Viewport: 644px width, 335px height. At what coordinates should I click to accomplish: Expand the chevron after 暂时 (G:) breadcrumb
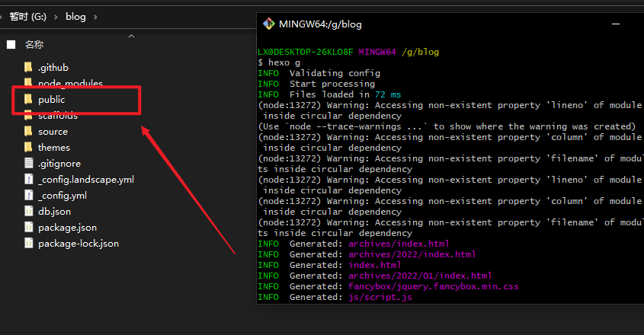(x=56, y=17)
